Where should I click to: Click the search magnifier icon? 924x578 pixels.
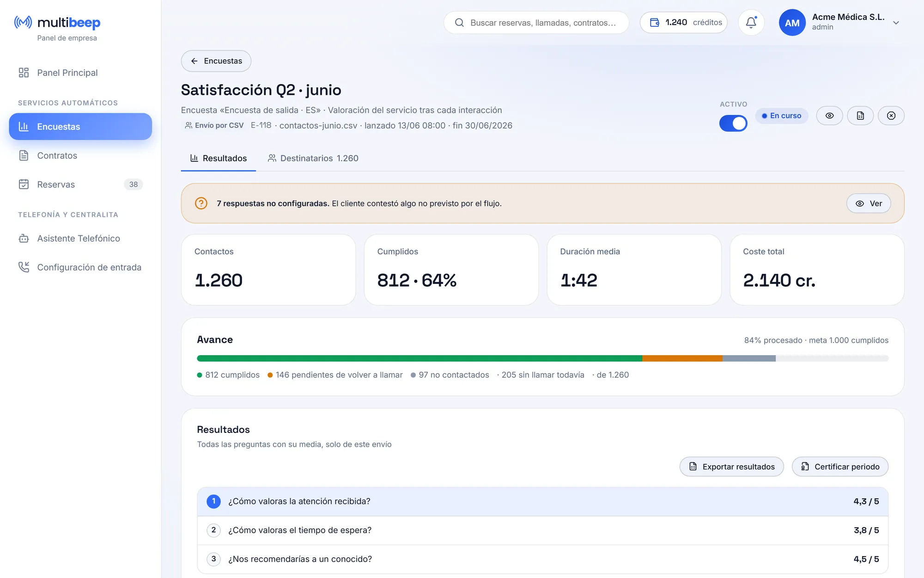[x=459, y=23]
